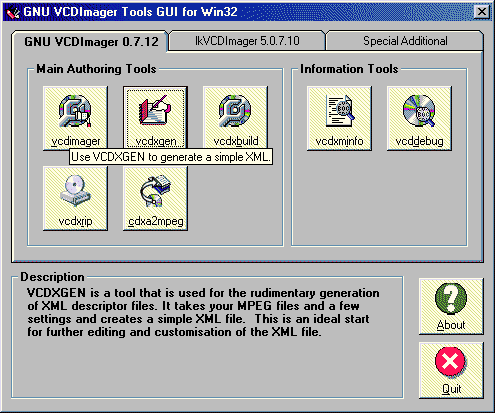Image resolution: width=495 pixels, height=413 pixels.
Task: Click the Information Tools group heading
Action: point(349,69)
